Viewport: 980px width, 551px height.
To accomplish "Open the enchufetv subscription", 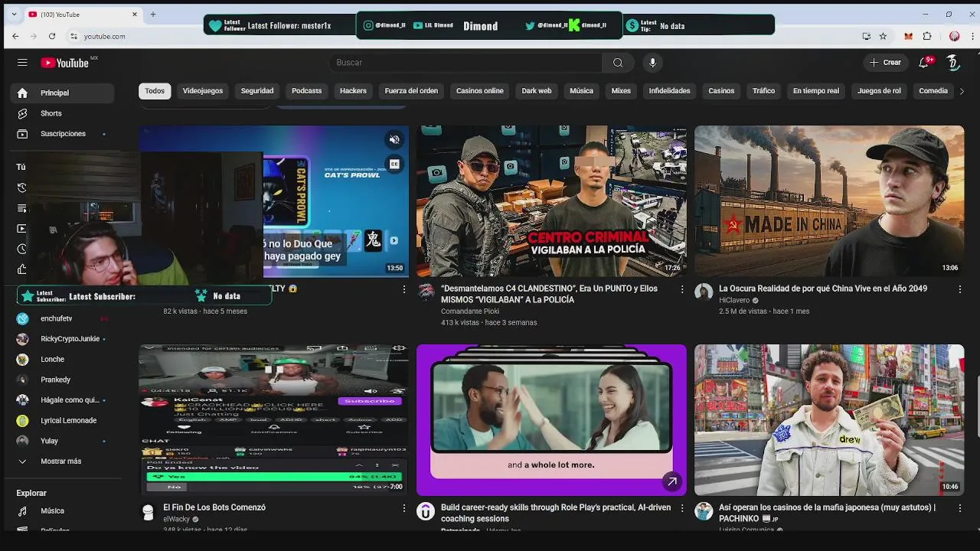I will pos(63,318).
